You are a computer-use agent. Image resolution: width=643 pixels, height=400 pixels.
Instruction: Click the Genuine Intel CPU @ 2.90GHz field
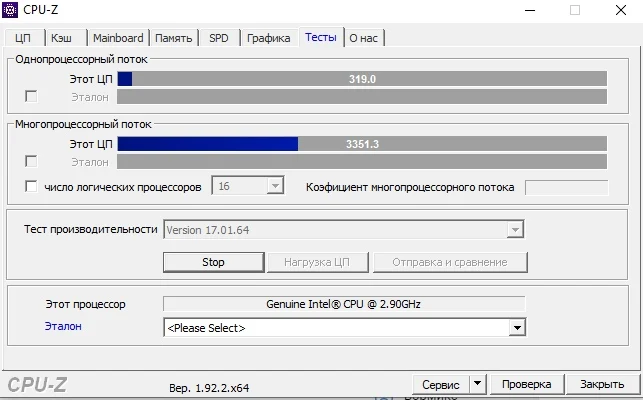[344, 304]
